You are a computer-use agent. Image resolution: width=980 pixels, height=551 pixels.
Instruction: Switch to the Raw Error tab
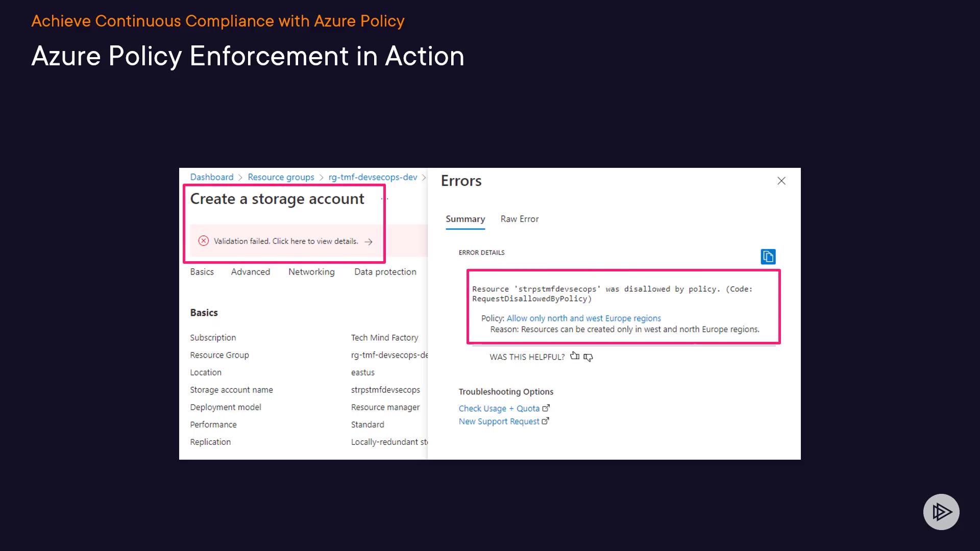pos(519,219)
